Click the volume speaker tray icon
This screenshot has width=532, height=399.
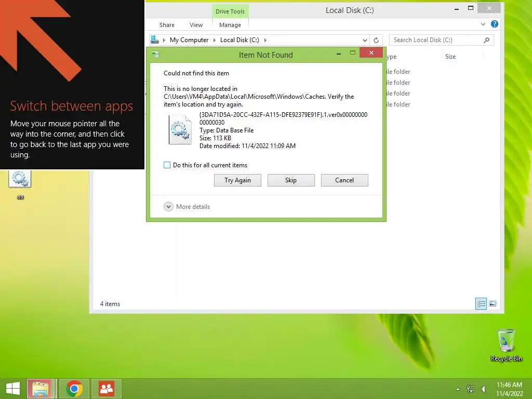pyautogui.click(x=484, y=389)
